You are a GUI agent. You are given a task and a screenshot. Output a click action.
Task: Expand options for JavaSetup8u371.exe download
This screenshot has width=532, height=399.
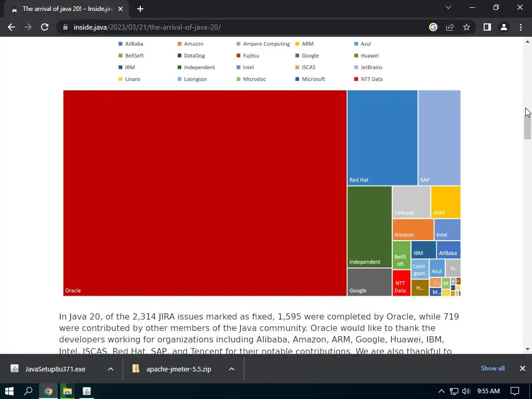click(111, 369)
